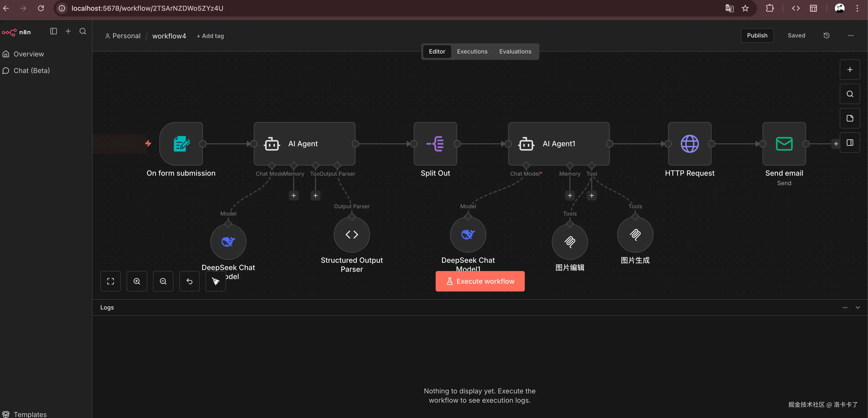Screen dimensions: 868x418
Task: Toggle the side panel on the canvas right
Action: 849,143
